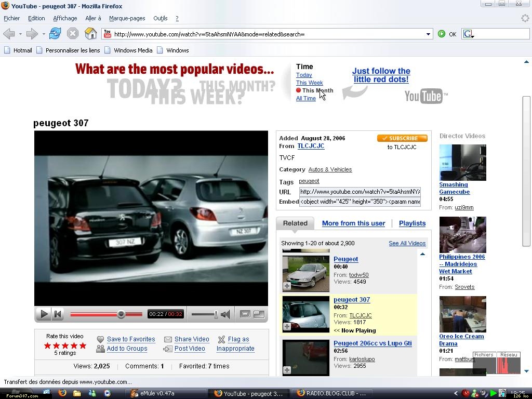This screenshot has height=399, width=532.
Task: Open the Outils menu
Action: pos(161,18)
